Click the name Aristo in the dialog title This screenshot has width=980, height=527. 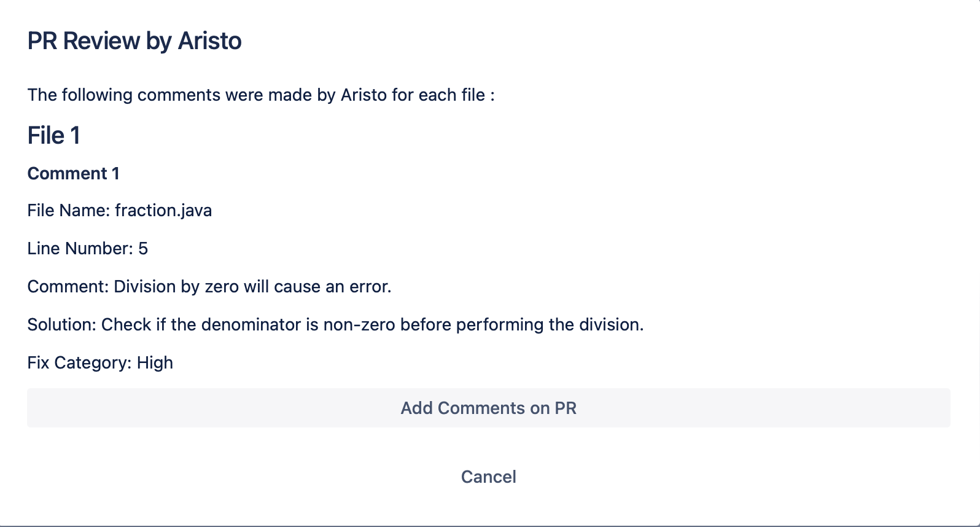click(209, 41)
